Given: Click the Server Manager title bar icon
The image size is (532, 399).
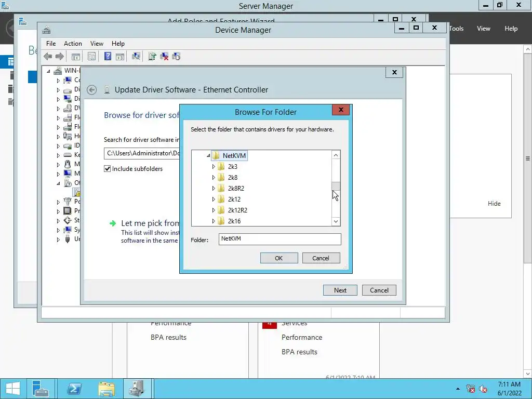Looking at the screenshot, I should [5, 5].
